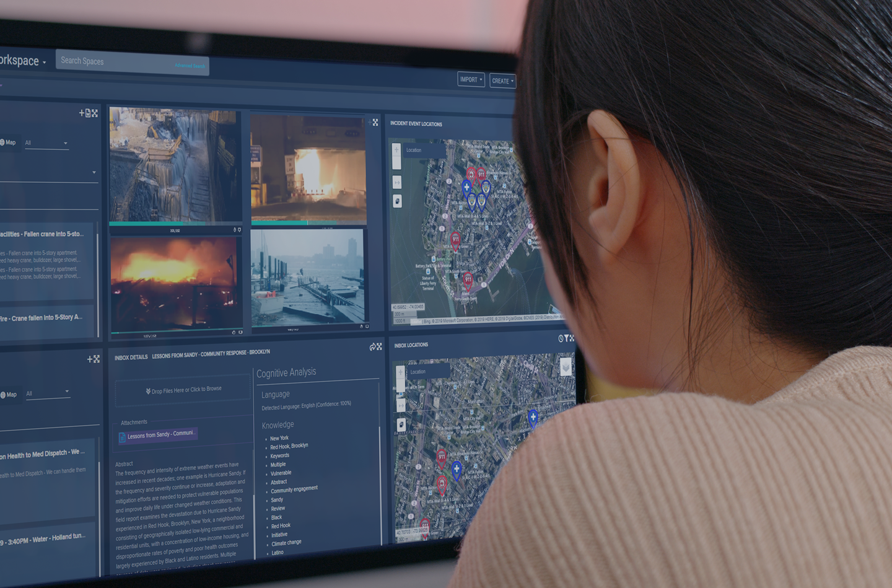Expand the top-left list panel to fullscreen
This screenshot has height=588, width=892.
pos(95,113)
